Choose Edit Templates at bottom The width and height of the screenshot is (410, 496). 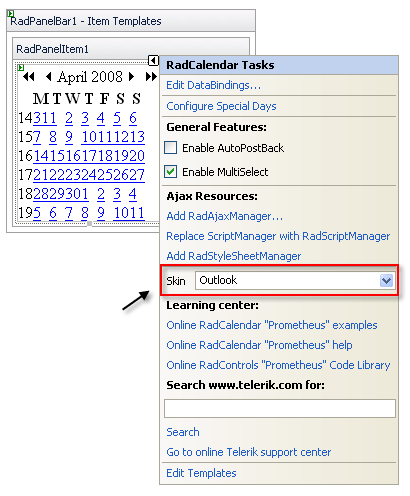pyautogui.click(x=201, y=473)
